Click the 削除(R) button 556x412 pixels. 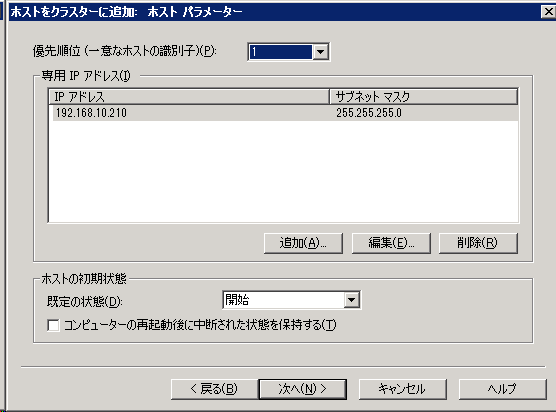click(x=478, y=243)
